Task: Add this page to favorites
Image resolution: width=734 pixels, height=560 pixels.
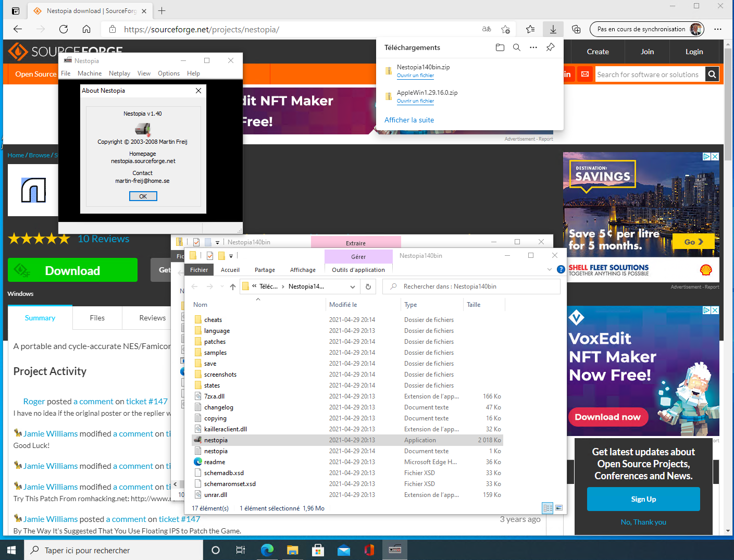Action: 505,29
